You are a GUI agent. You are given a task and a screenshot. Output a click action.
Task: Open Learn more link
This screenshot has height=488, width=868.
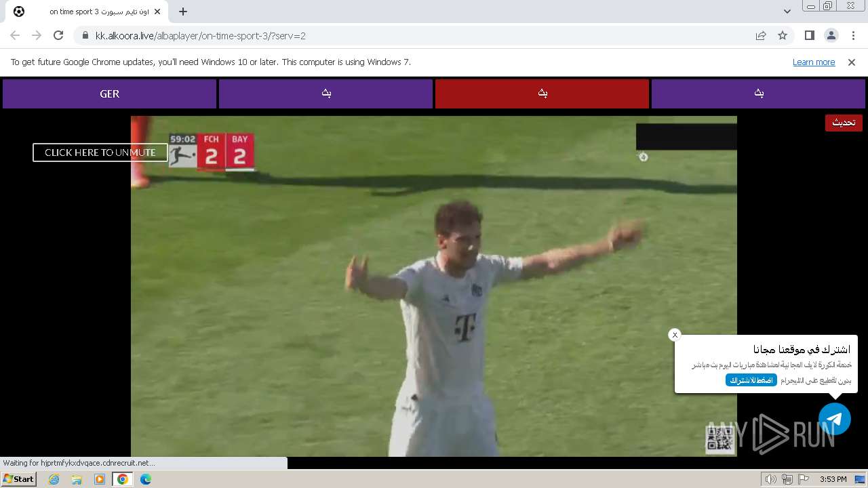click(814, 62)
